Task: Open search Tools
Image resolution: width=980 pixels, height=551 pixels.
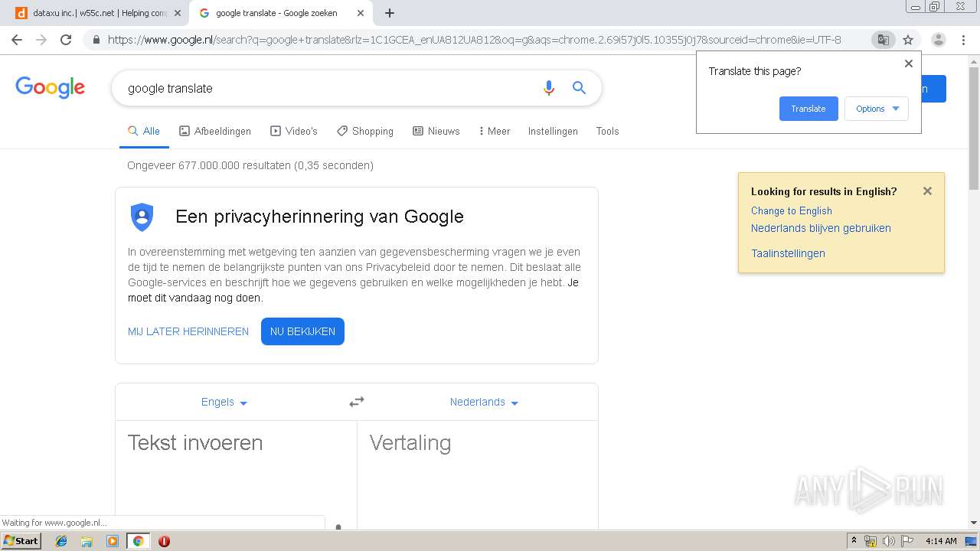Action: (607, 131)
